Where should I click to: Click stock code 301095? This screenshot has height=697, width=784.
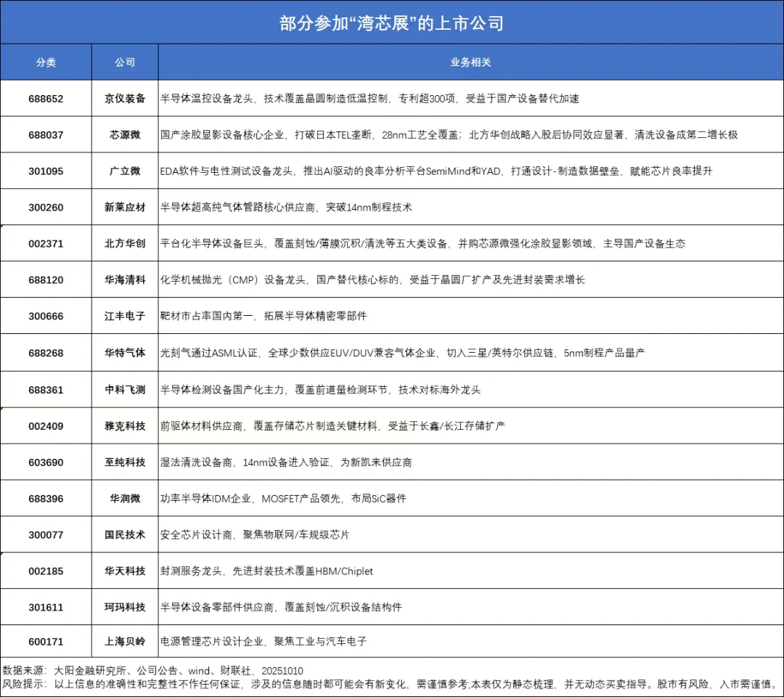coord(46,171)
